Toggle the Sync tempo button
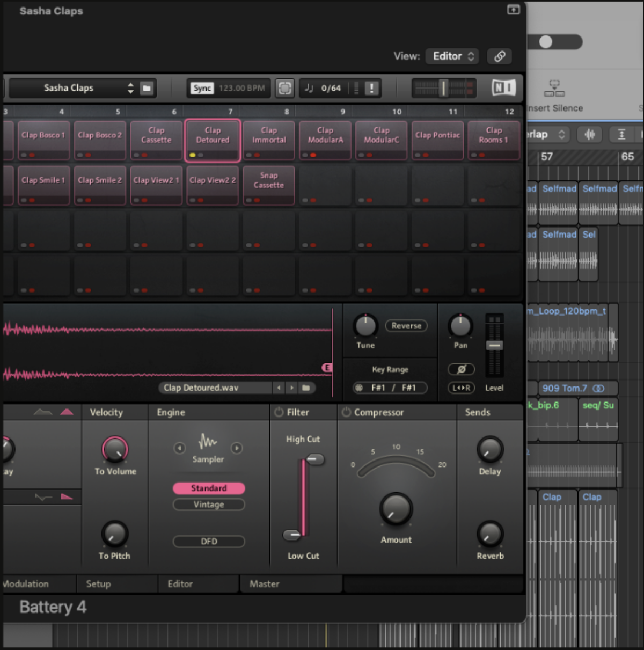The height and width of the screenshot is (650, 644). (202, 88)
